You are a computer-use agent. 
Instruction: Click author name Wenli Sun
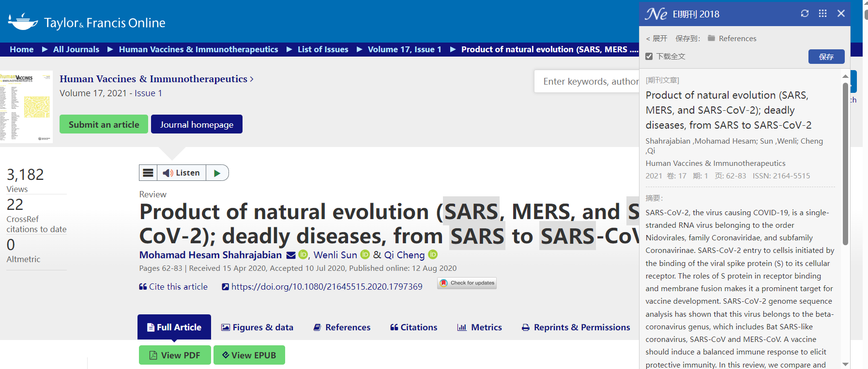click(335, 255)
